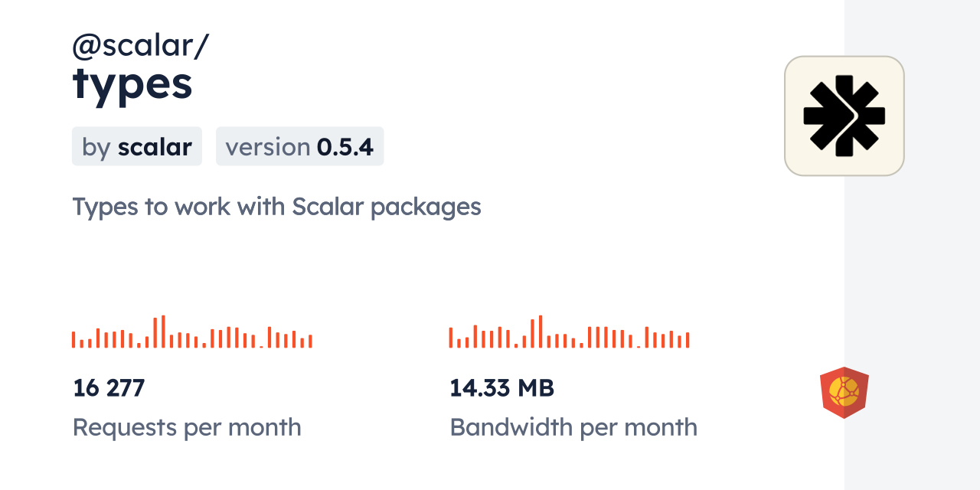
Task: Click tallest bar in requests chart
Action: click(163, 332)
